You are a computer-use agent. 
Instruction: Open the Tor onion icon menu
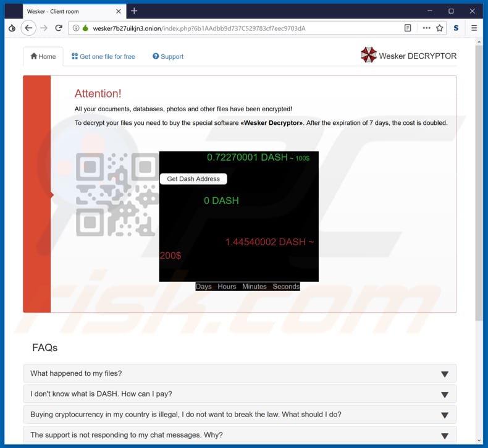(x=12, y=28)
